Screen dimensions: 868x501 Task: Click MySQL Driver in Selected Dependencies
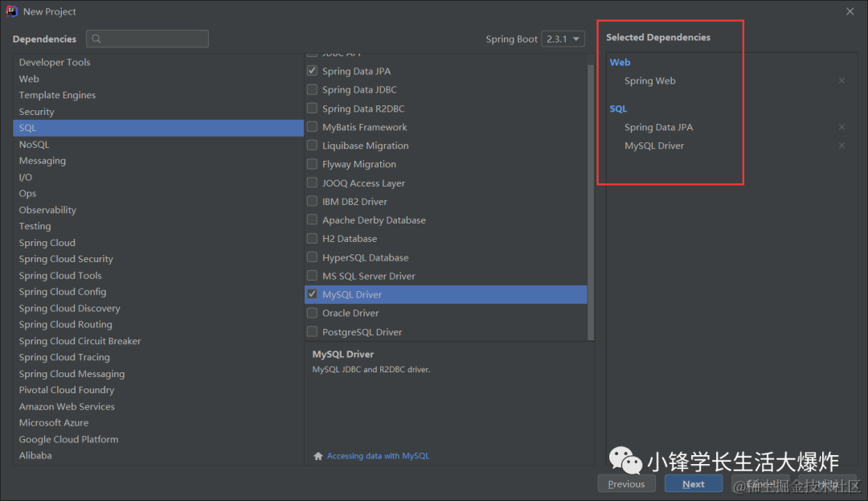click(x=654, y=146)
